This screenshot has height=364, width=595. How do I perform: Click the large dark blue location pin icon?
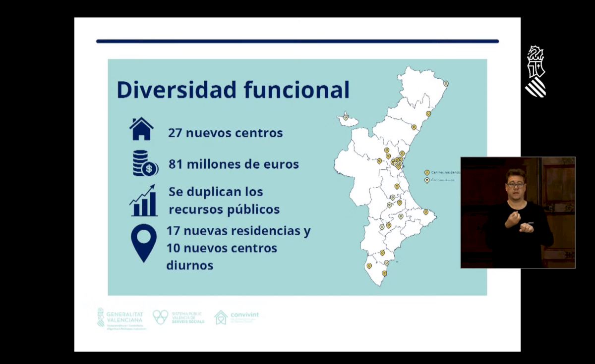[x=144, y=243]
